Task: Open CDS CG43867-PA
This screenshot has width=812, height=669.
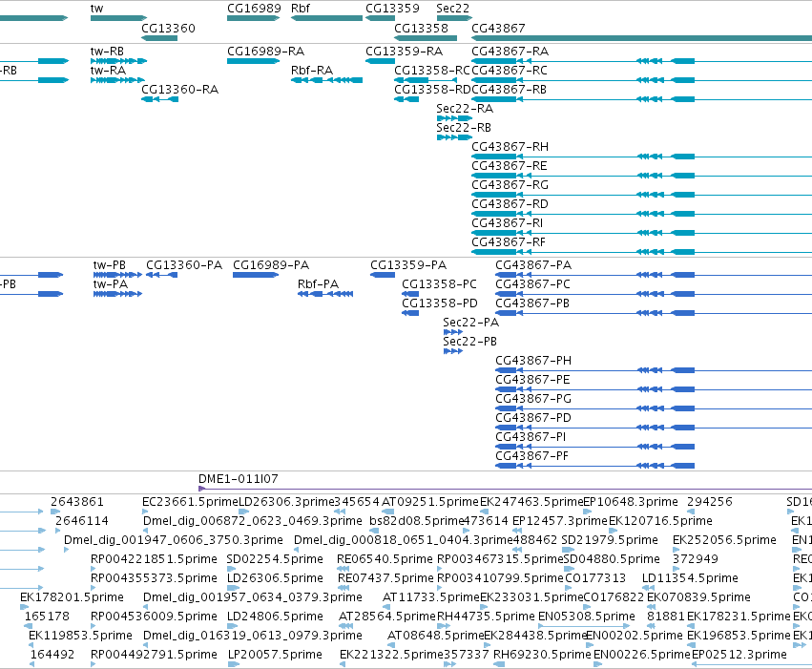Action: (533, 265)
